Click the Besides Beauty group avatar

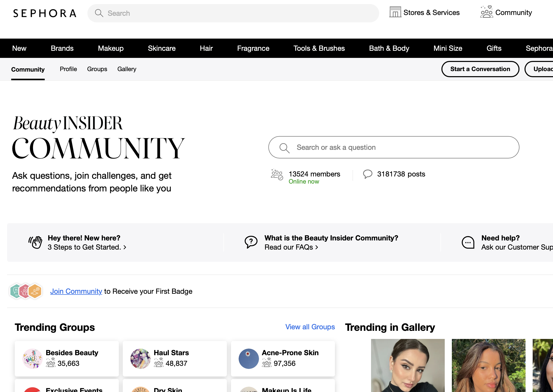(33, 358)
